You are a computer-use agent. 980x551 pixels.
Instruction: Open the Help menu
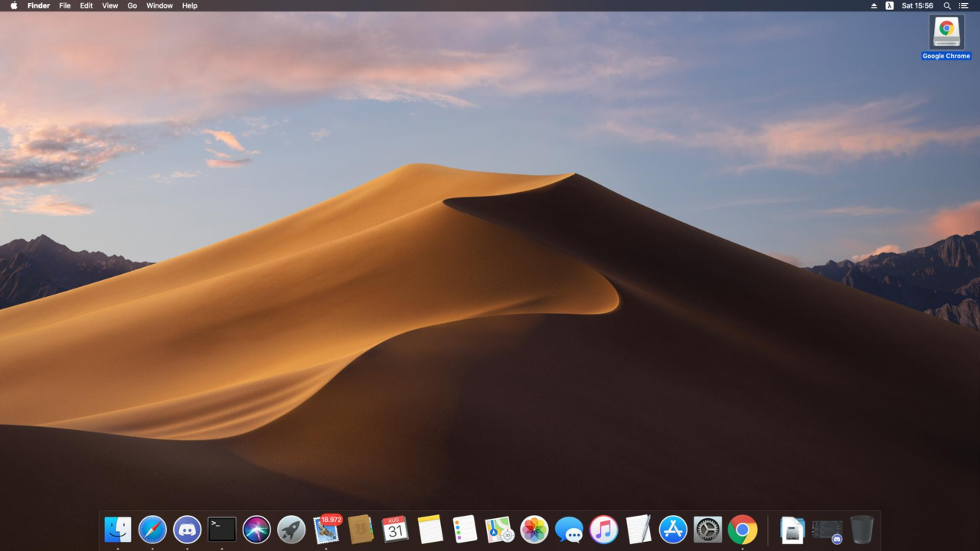[x=190, y=5]
